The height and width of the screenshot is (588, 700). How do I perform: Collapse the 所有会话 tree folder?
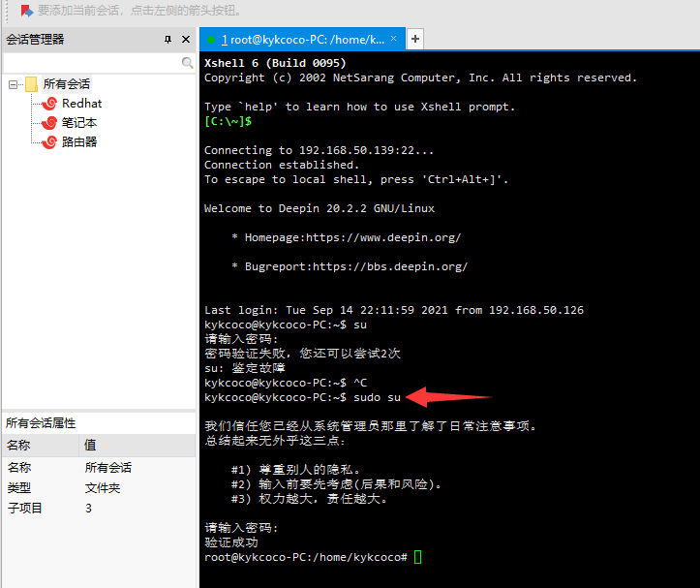(x=13, y=84)
